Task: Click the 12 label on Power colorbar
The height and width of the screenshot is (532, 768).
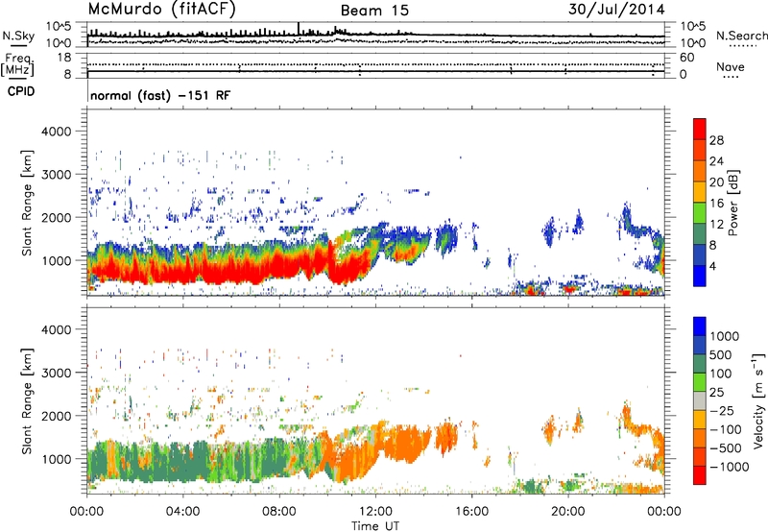Action: [716, 225]
